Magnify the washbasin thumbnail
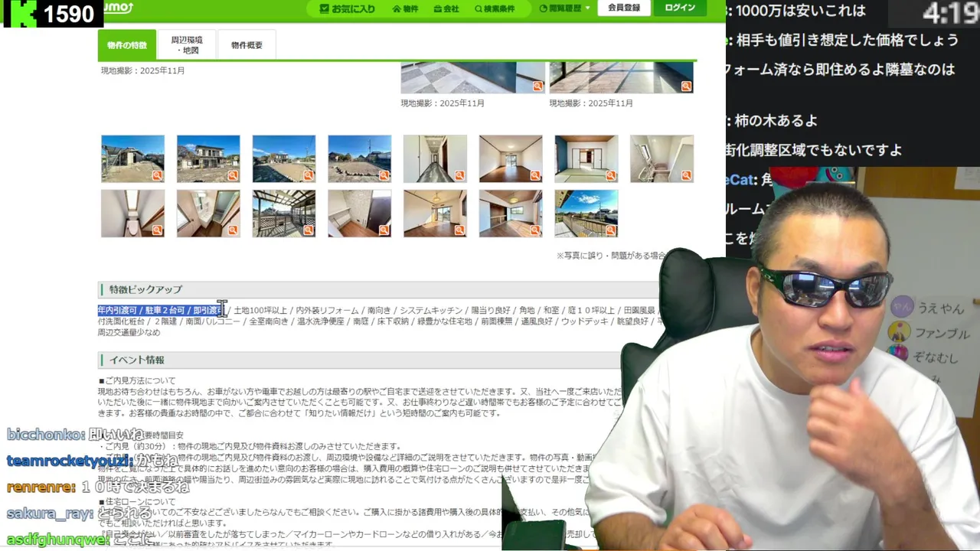 233,230
